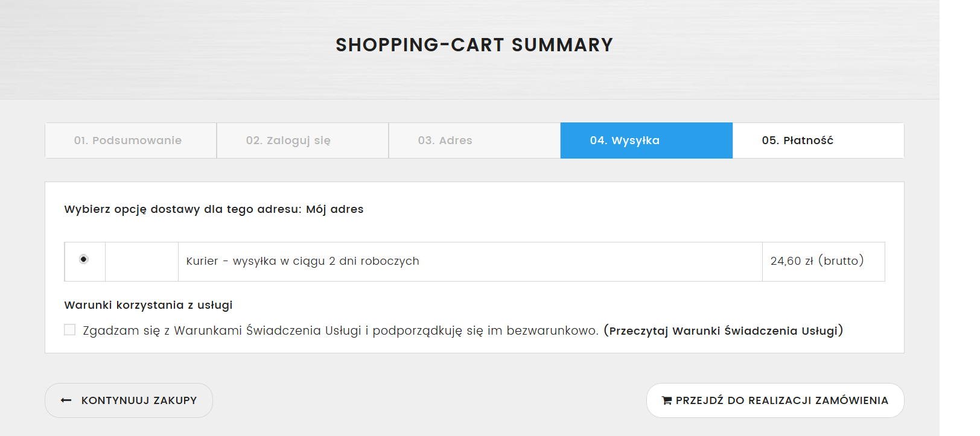The height and width of the screenshot is (436, 980).
Task: Click the Kurier two-day shipping description
Action: coord(302,261)
